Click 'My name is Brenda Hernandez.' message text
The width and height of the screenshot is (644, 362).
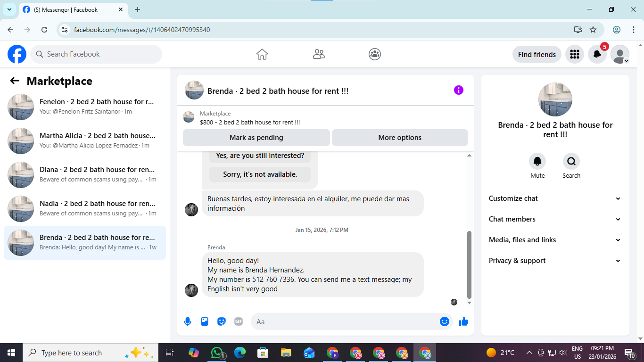(x=256, y=270)
